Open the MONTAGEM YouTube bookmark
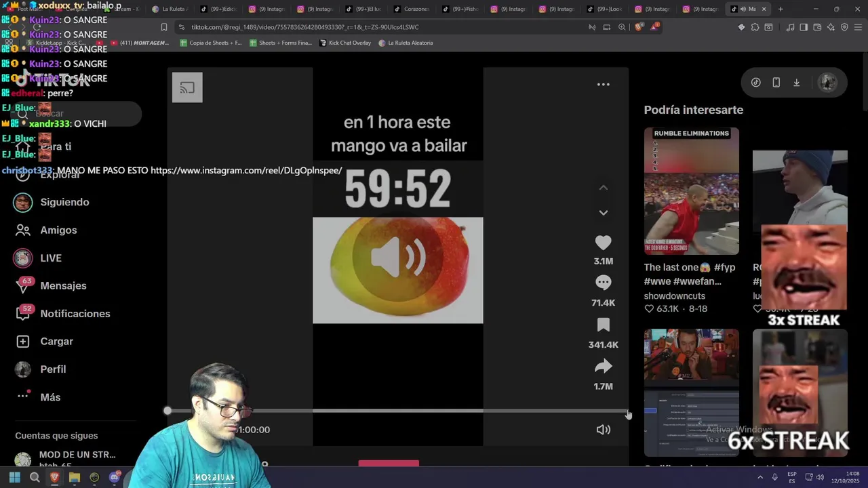The height and width of the screenshot is (488, 868). (x=139, y=43)
